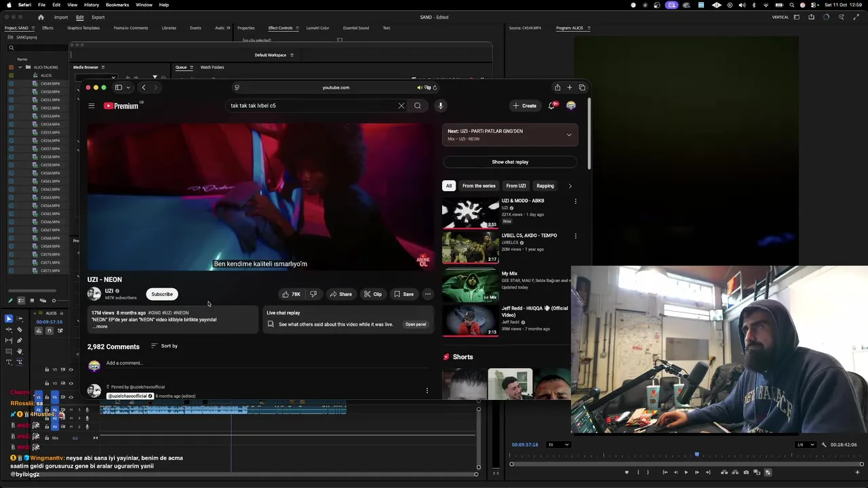Expand the Next: UZI - PARTI PATLAR mix

click(x=569, y=135)
